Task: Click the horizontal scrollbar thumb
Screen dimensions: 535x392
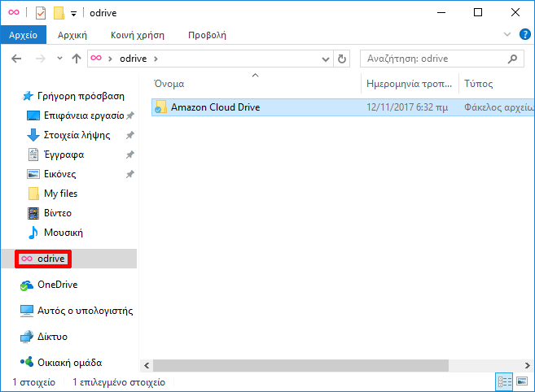Action: 300,366
